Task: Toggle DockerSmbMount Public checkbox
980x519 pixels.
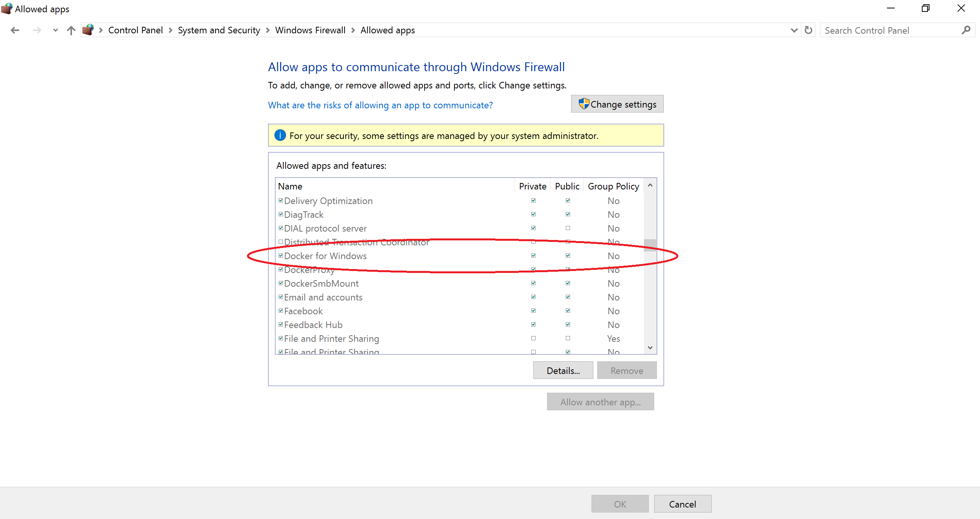Action: pyautogui.click(x=568, y=283)
